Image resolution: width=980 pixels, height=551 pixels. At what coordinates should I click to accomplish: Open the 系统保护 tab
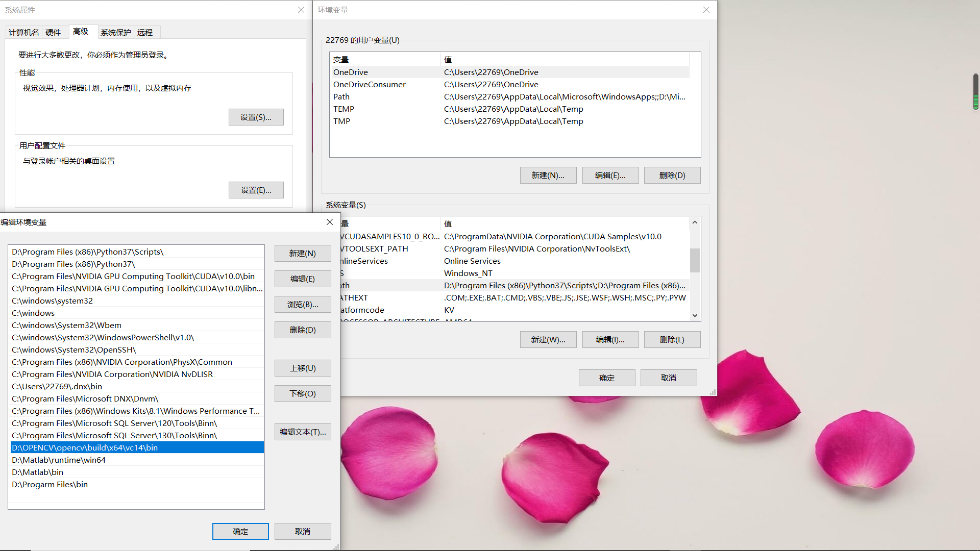(x=115, y=32)
